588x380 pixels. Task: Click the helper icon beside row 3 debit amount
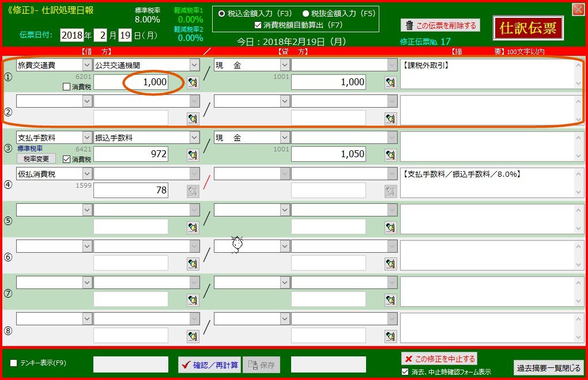pyautogui.click(x=193, y=155)
